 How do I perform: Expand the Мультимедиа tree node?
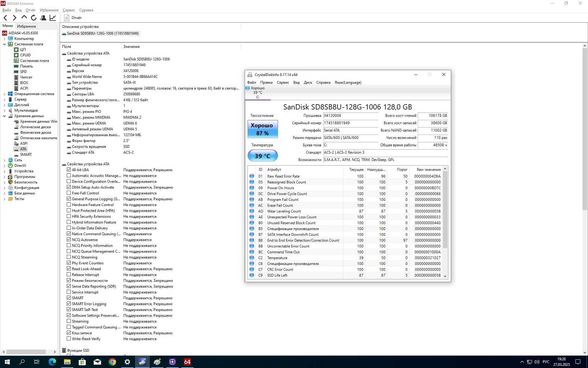[4, 110]
